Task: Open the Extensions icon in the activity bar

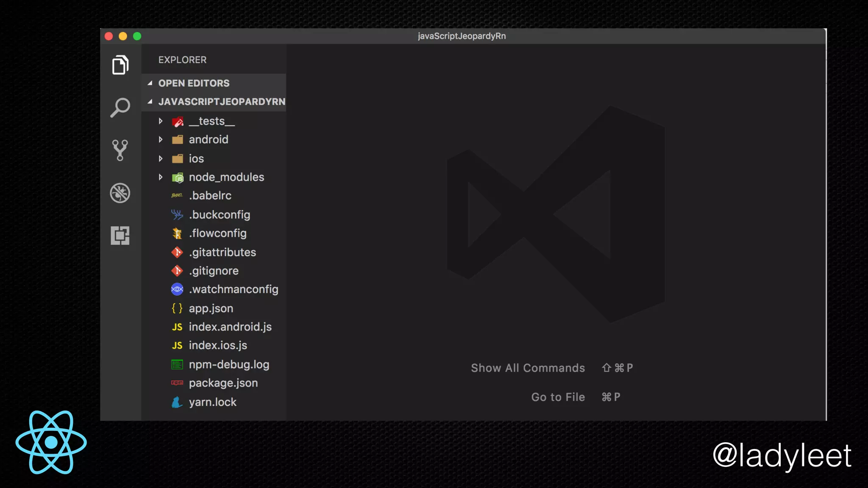Action: point(120,236)
